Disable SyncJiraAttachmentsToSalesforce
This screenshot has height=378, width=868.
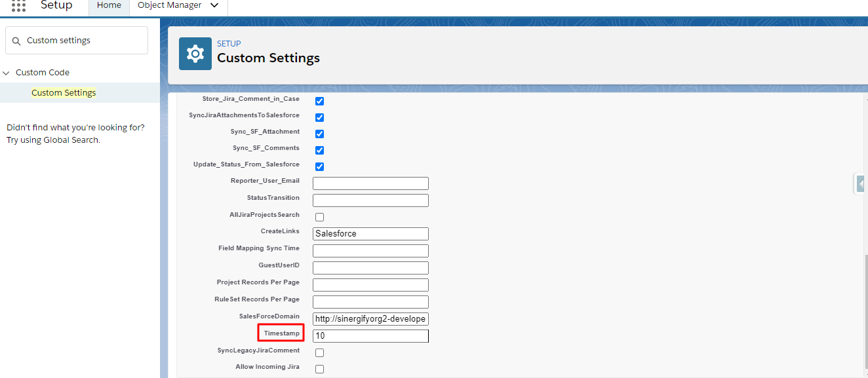tap(319, 117)
